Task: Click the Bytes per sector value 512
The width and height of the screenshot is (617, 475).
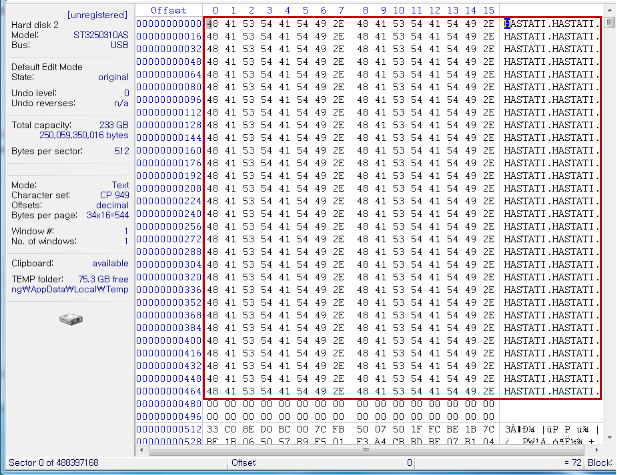Action: click(x=122, y=151)
